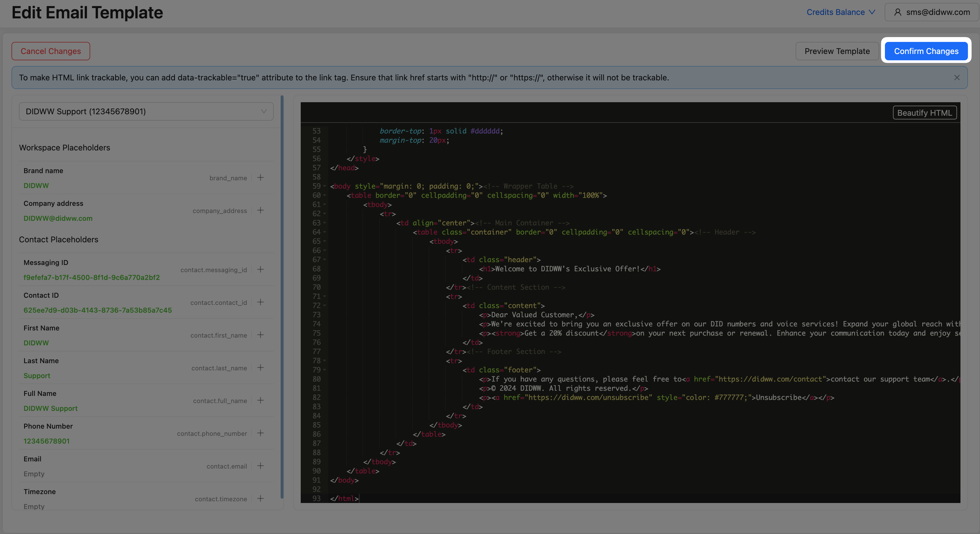Dismiss the trackable link info banner

click(956, 78)
